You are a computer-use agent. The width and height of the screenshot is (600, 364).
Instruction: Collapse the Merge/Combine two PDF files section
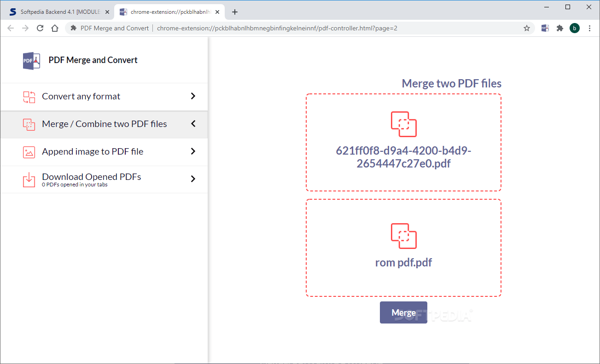193,124
